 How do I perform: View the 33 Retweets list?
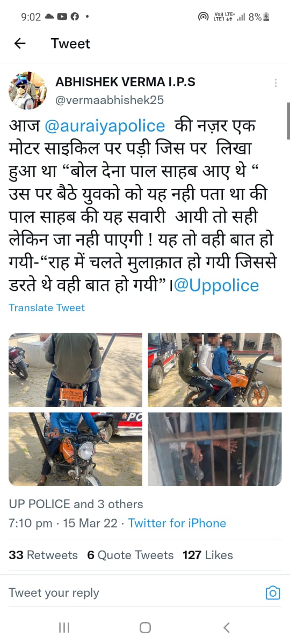[x=43, y=555]
